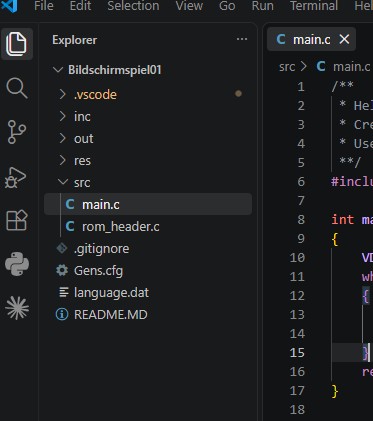Open the Gens.cfg file
The width and height of the screenshot is (373, 421).
[x=148, y=270]
